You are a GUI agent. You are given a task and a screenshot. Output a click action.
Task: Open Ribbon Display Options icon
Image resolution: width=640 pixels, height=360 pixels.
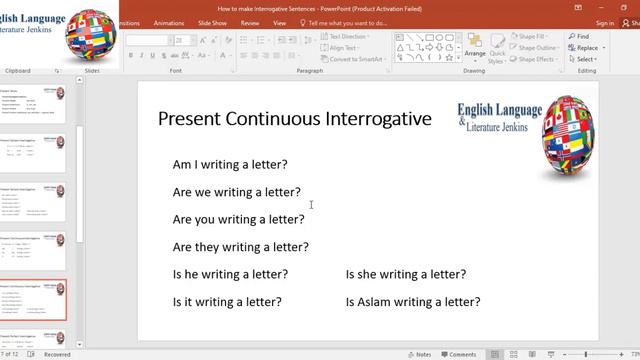pyautogui.click(x=578, y=8)
